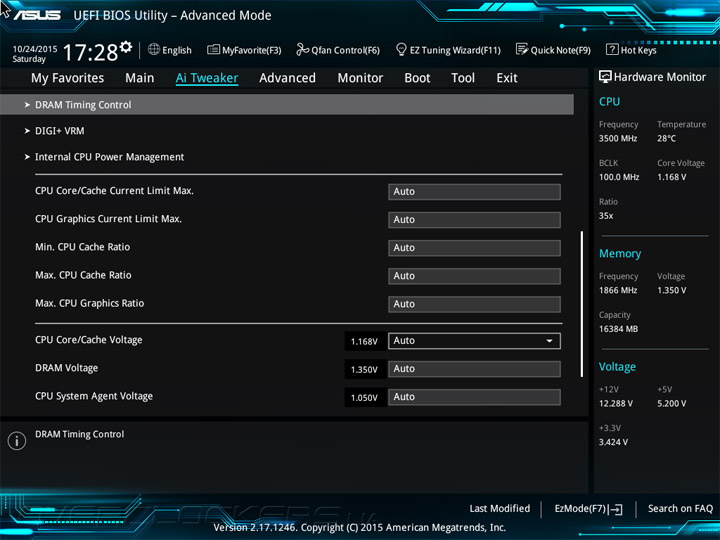Select CPU Core/Cache Current Limit Max. Auto field
This screenshot has width=720, height=540.
pos(474,192)
